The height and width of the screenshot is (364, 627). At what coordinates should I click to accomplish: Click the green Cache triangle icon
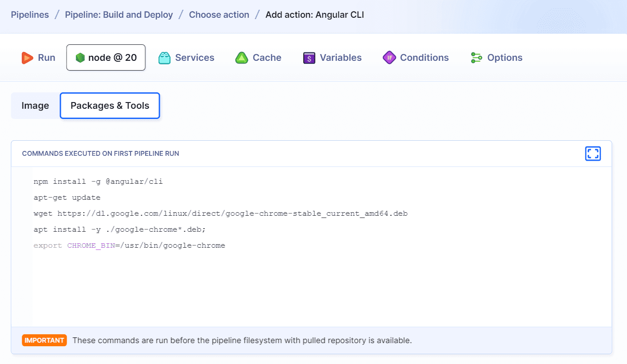(x=241, y=58)
